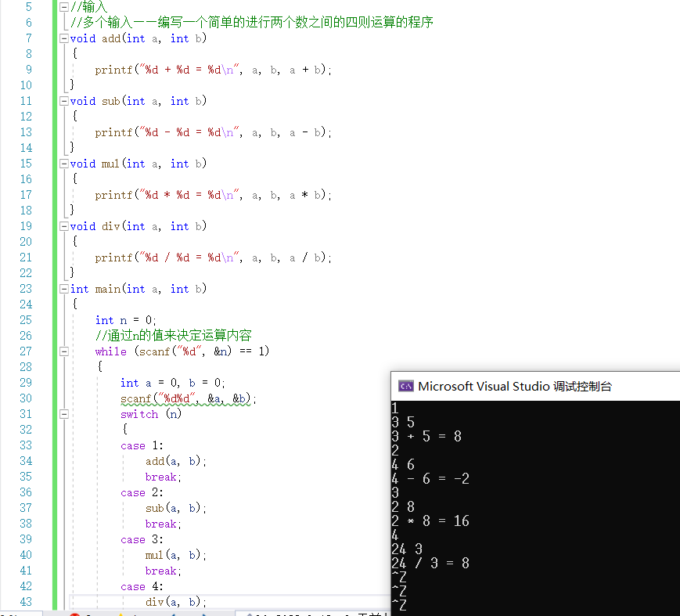The image size is (680, 616).
Task: Click console input line 24 3
Action: [407, 549]
